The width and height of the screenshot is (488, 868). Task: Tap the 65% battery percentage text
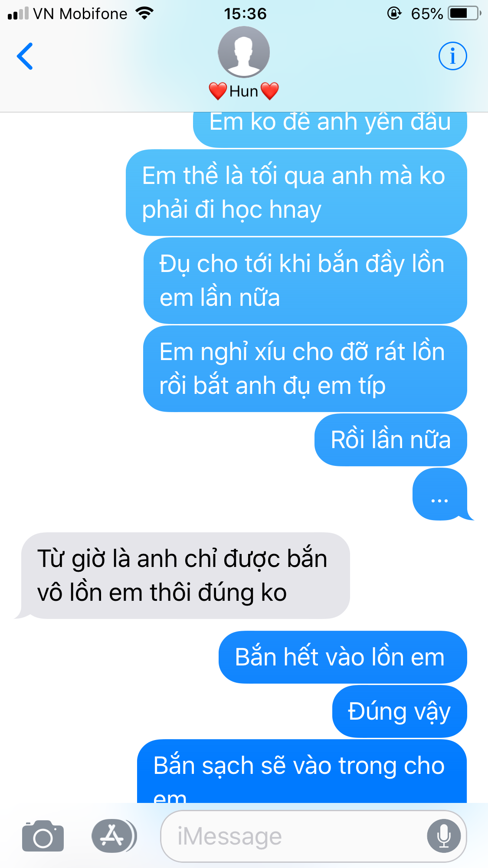(x=427, y=14)
